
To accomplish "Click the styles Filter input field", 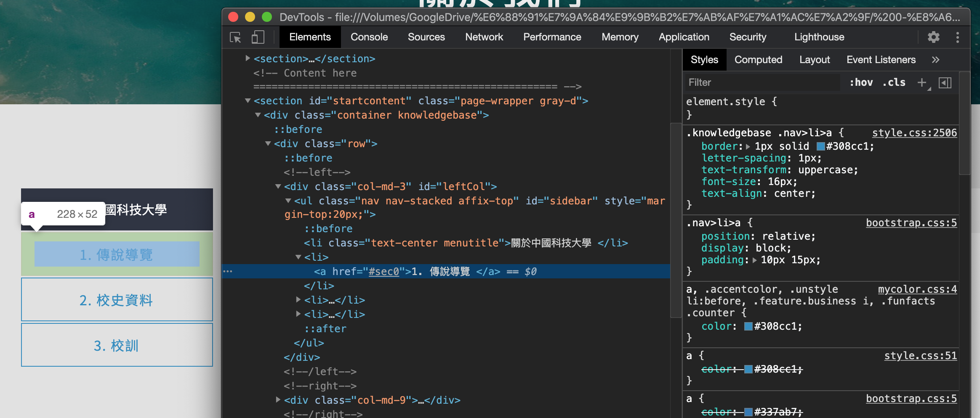I will (762, 82).
